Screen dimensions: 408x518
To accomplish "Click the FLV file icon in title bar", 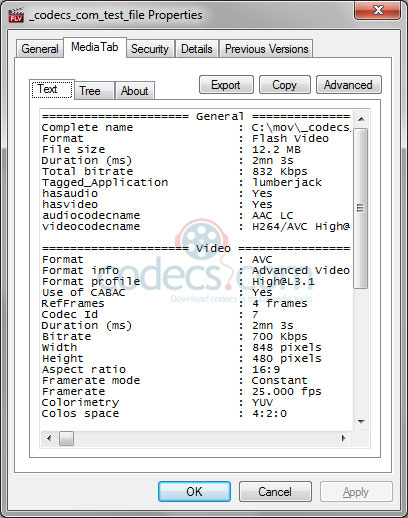I will point(16,15).
